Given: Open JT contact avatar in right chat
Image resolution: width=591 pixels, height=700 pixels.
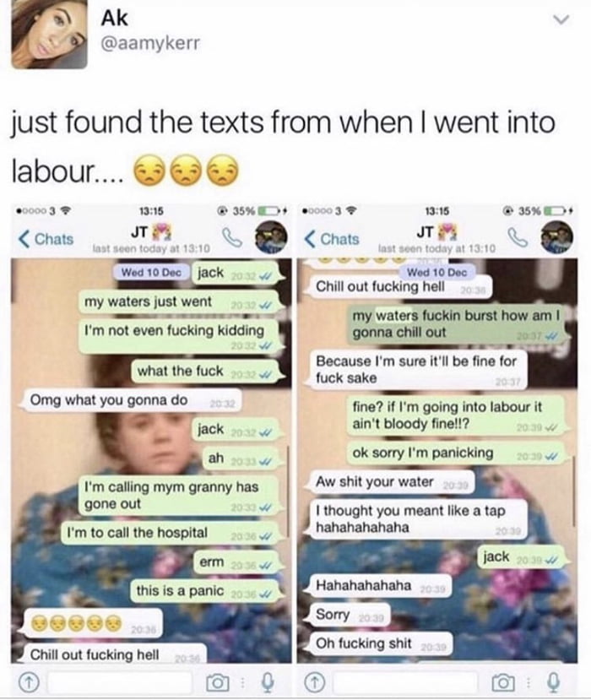Looking at the screenshot, I should pos(556,237).
